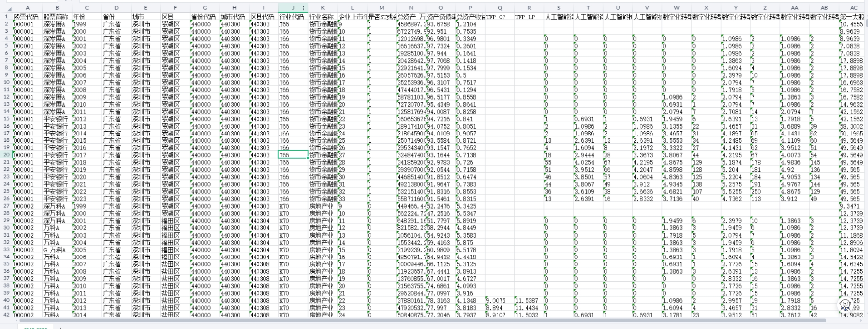Select column F header

click(175, 8)
